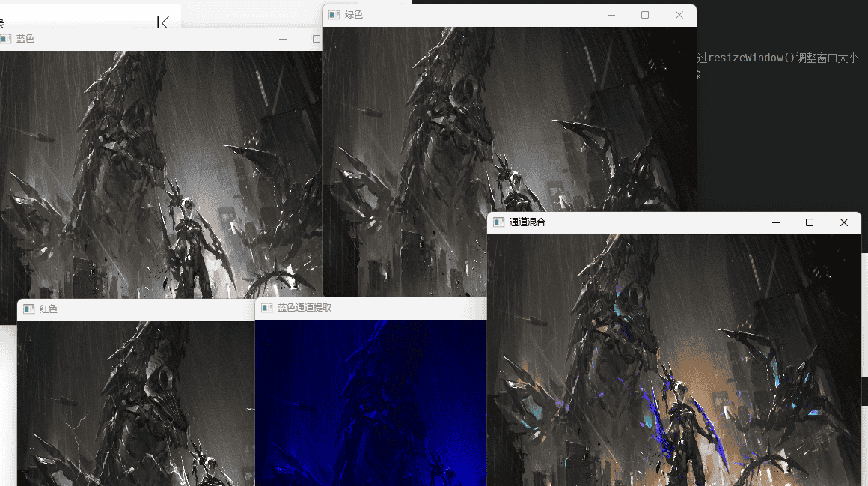Maximize the 通道混合 window

(x=810, y=222)
